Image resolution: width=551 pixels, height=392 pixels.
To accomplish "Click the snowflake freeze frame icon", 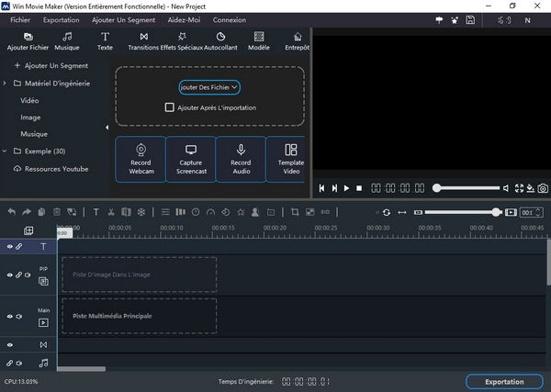I will pos(141,212).
